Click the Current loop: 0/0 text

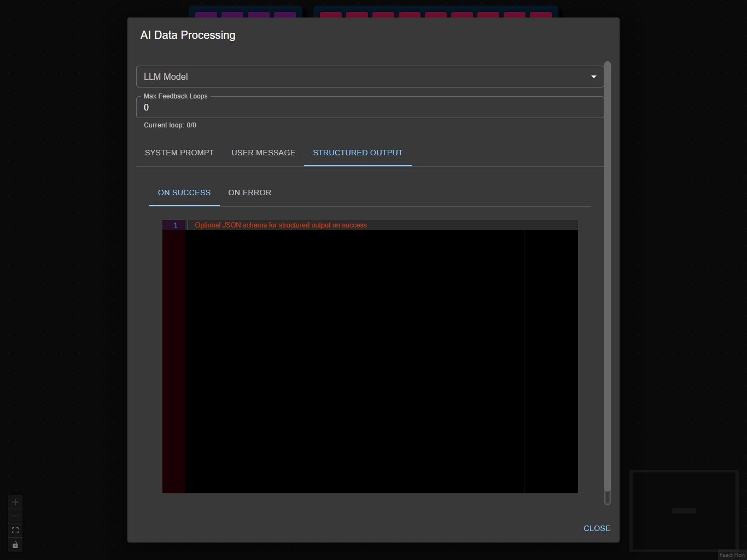pyautogui.click(x=170, y=125)
